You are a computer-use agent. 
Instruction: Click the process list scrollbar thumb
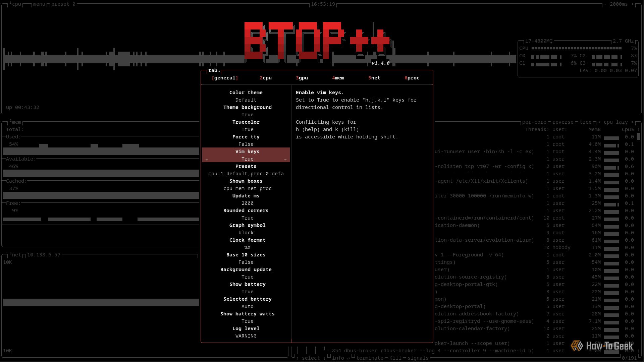pos(638,136)
